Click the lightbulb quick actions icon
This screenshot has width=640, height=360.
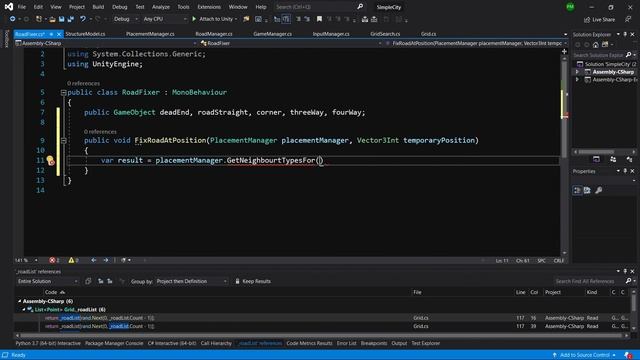50,160
